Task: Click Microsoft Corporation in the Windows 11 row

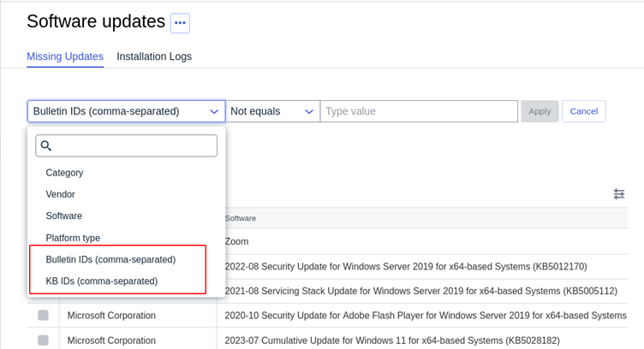Action: [111, 340]
